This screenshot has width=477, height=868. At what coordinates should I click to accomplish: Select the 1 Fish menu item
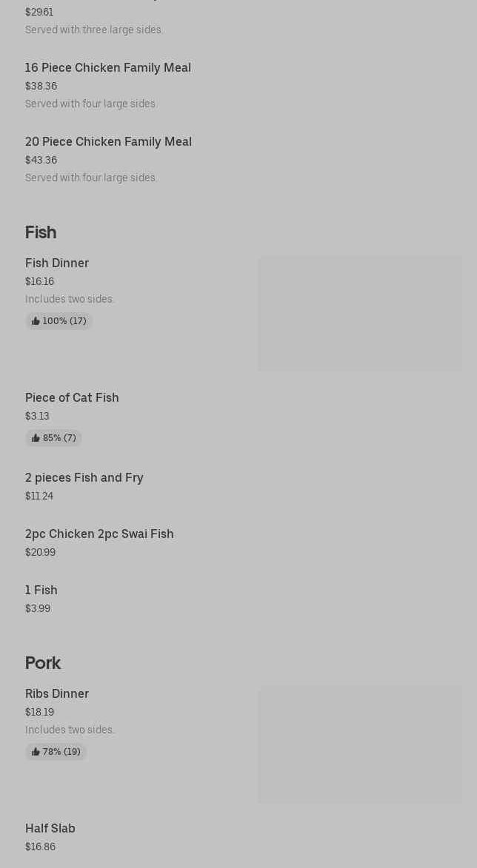tap(41, 591)
